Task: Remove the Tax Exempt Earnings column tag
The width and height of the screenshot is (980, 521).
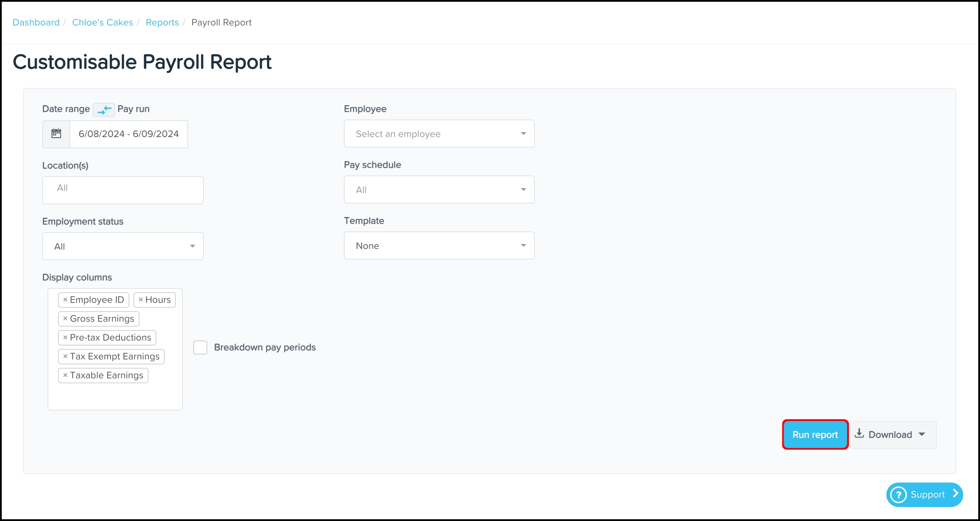Action: pyautogui.click(x=65, y=356)
